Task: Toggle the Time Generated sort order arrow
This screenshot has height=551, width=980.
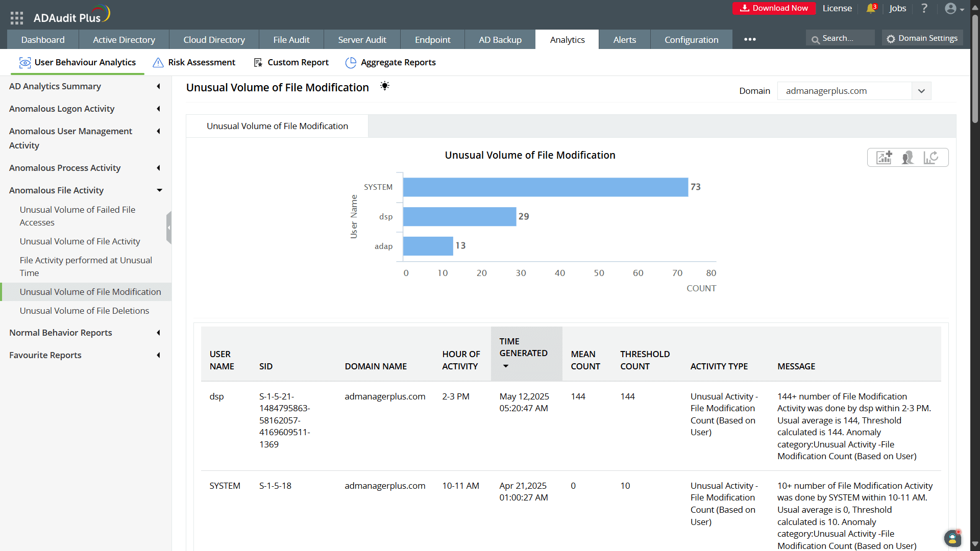Action: [x=505, y=366]
